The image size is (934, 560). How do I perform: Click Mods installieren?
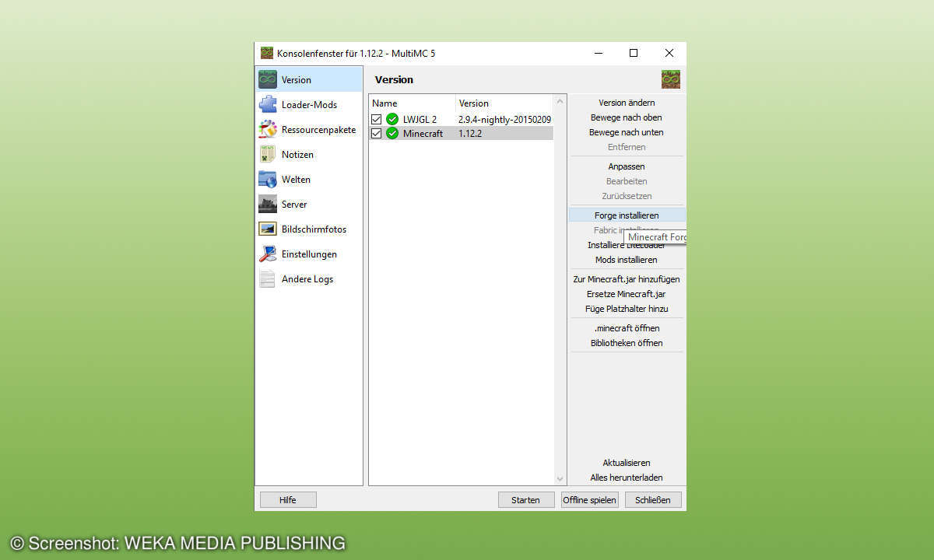pyautogui.click(x=627, y=260)
